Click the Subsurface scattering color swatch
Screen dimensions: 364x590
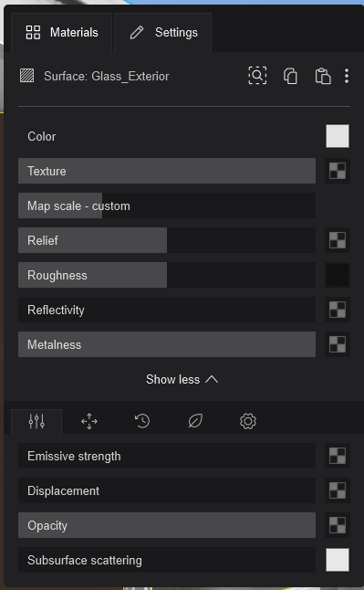coord(338,560)
